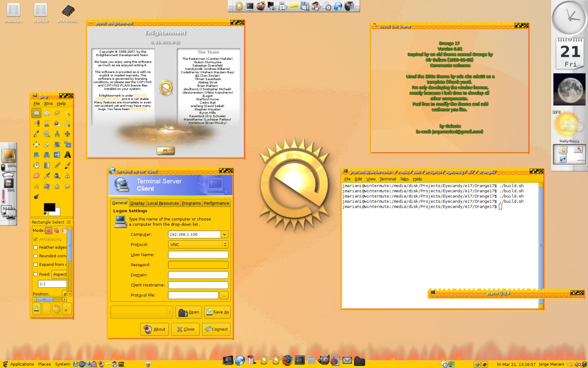Select the Free Select lasso tool
The width and height of the screenshot is (588, 368).
coord(57,113)
